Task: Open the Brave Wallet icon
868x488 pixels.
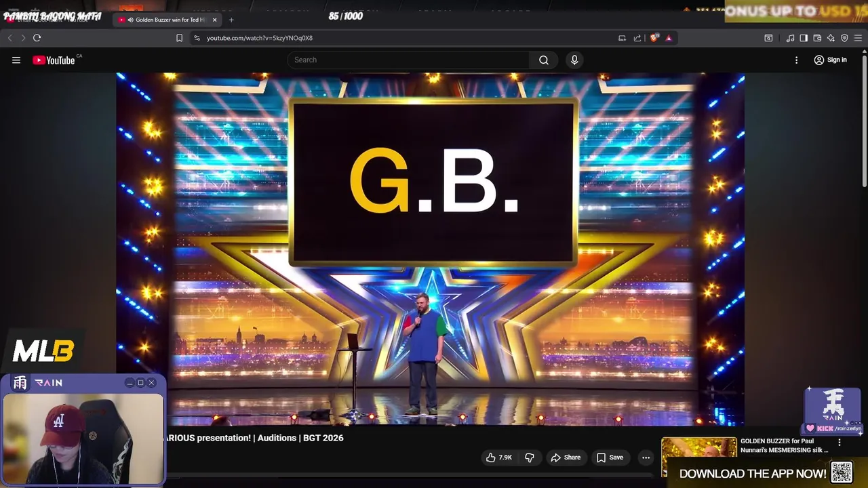Action: pos(817,38)
